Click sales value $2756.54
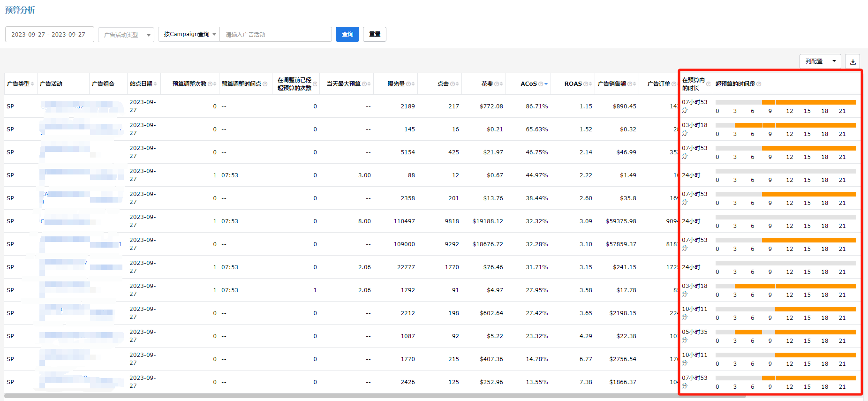Viewport: 868px width, 401px height. pos(623,359)
